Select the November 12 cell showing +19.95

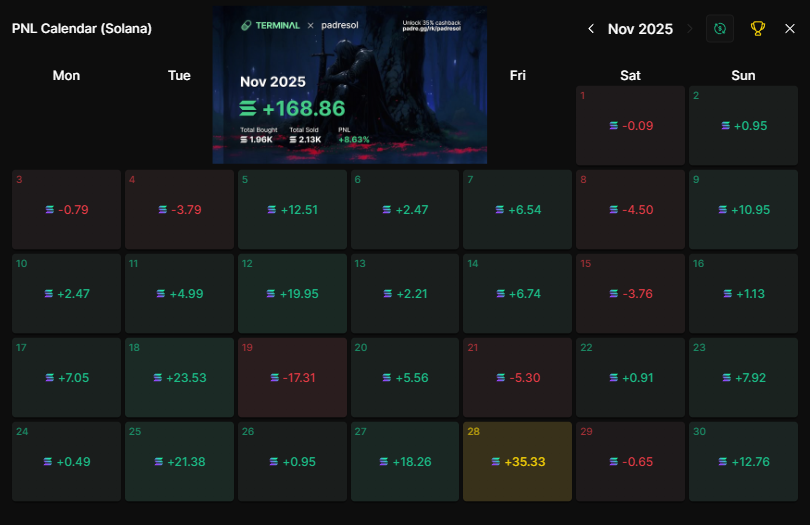click(292, 294)
